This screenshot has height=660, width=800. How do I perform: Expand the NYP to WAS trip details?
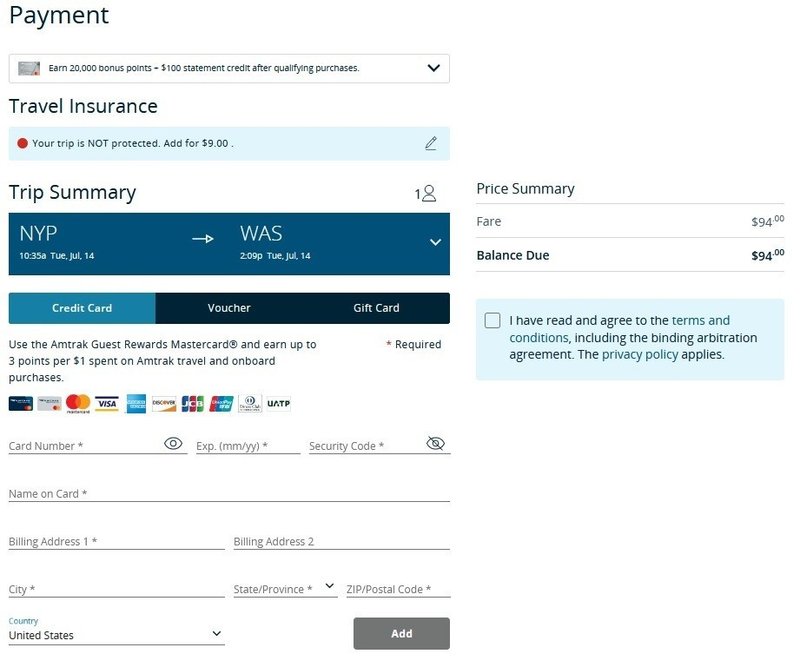(435, 242)
